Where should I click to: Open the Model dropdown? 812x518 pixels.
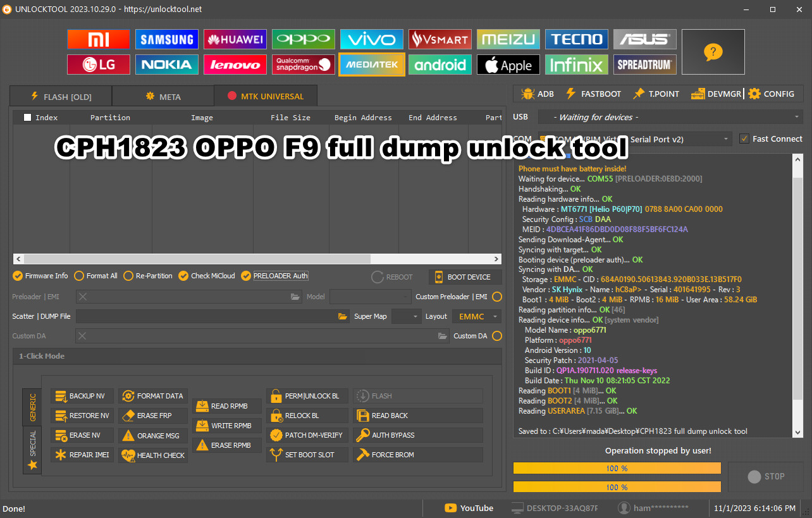[x=370, y=297]
